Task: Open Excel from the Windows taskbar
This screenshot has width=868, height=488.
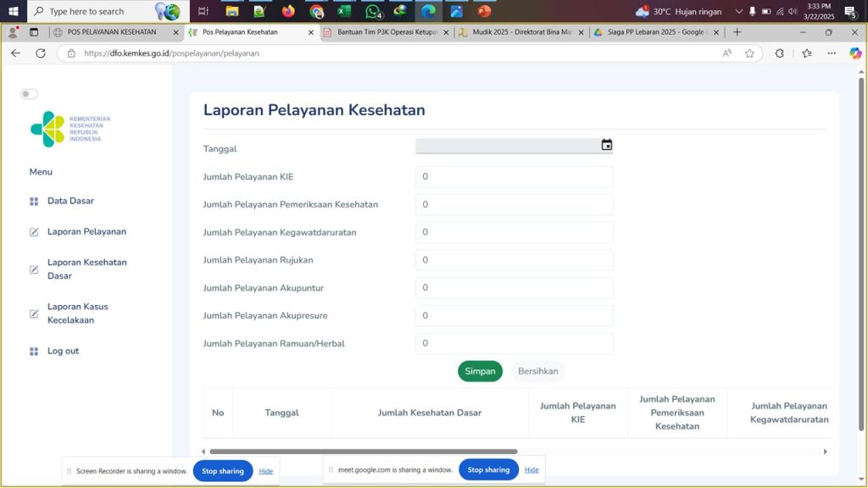Action: (x=344, y=12)
